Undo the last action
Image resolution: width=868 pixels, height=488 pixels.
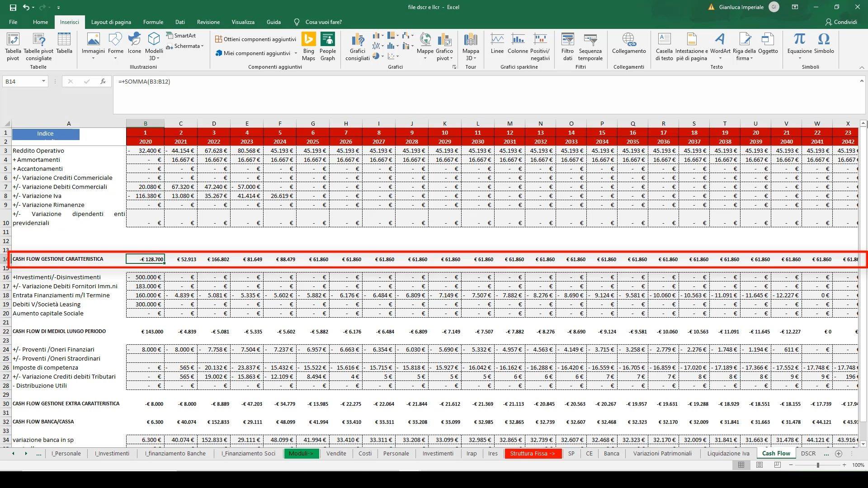(x=26, y=7)
